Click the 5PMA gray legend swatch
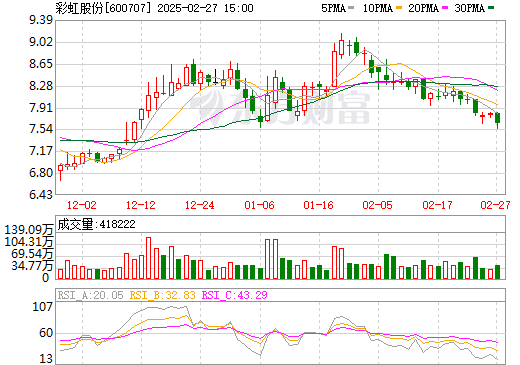The height and width of the screenshot is (365, 520). pyautogui.click(x=351, y=8)
